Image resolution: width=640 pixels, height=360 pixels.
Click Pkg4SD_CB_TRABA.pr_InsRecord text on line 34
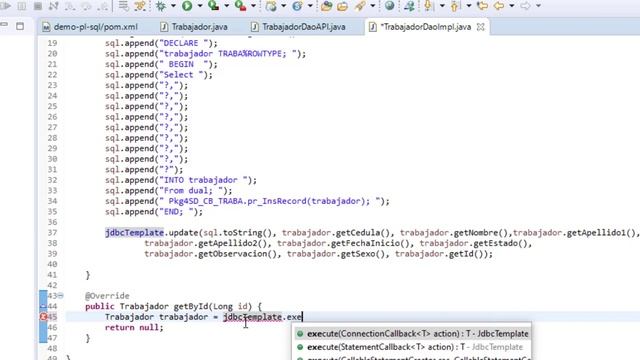click(237, 201)
